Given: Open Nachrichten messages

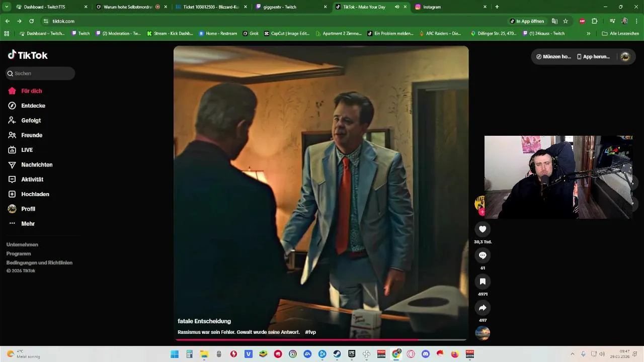Looking at the screenshot, I should 30,164.
